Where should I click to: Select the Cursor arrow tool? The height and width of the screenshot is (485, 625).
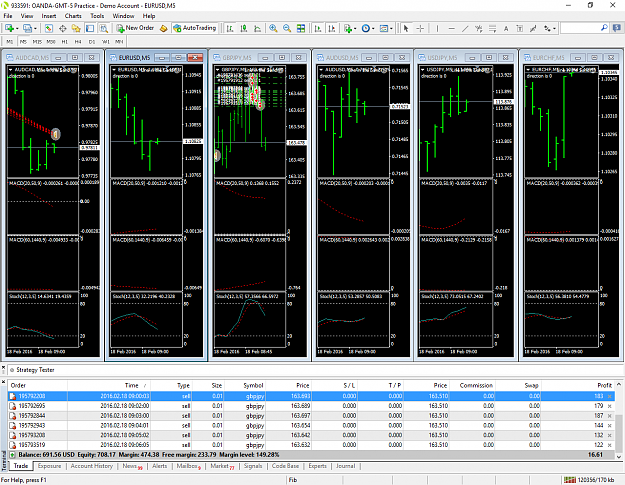(406, 28)
